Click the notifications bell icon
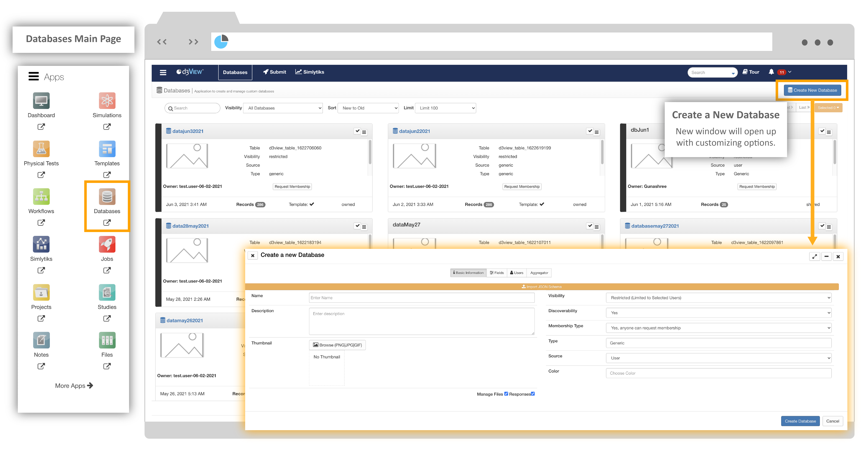Image resolution: width=868 pixels, height=456 pixels. point(771,72)
